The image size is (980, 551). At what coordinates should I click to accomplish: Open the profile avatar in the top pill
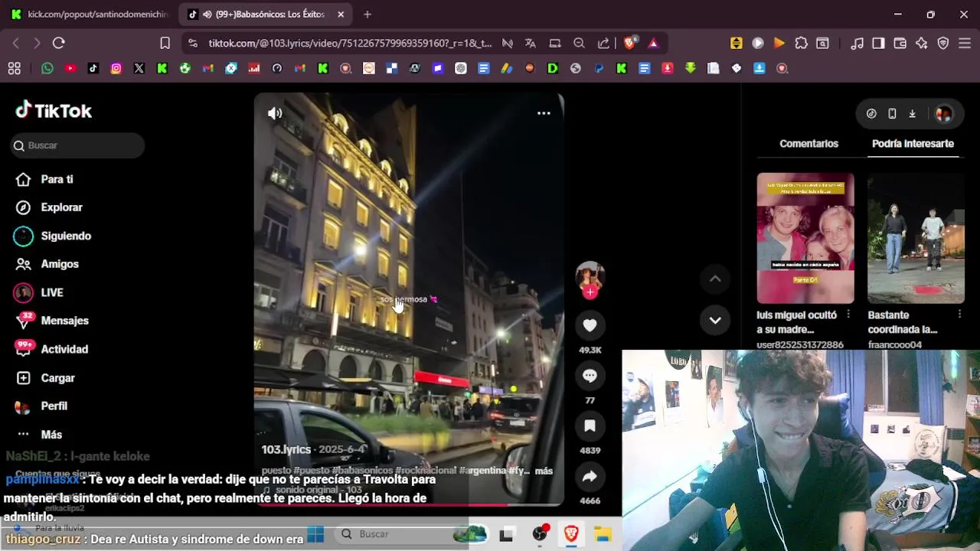click(x=943, y=114)
